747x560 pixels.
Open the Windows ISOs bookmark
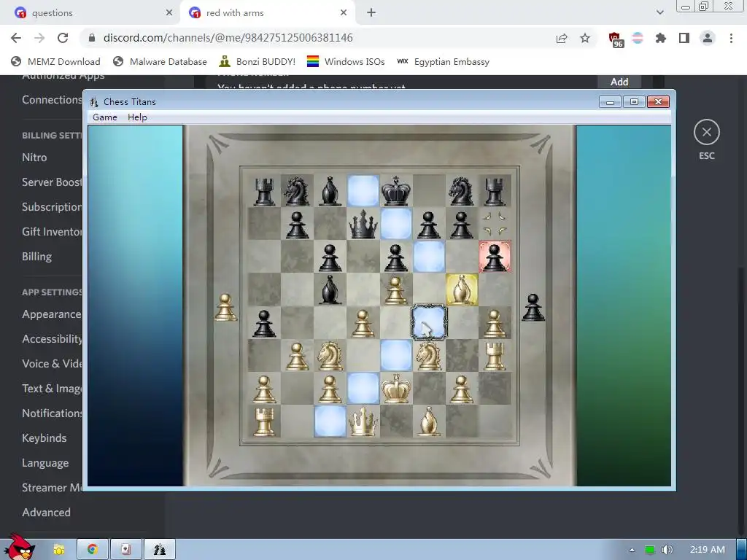(346, 61)
